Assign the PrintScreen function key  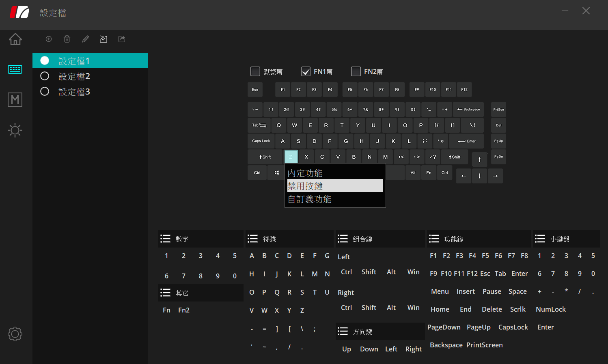coord(485,345)
